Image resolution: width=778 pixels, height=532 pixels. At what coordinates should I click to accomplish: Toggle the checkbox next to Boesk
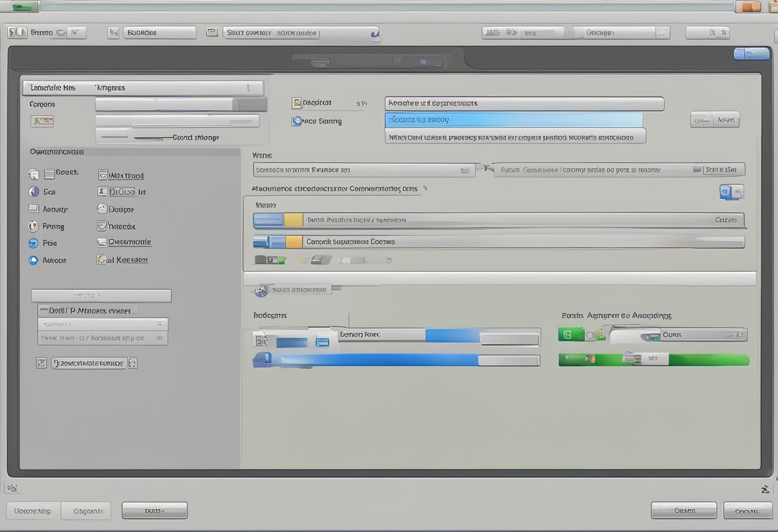pos(49,173)
